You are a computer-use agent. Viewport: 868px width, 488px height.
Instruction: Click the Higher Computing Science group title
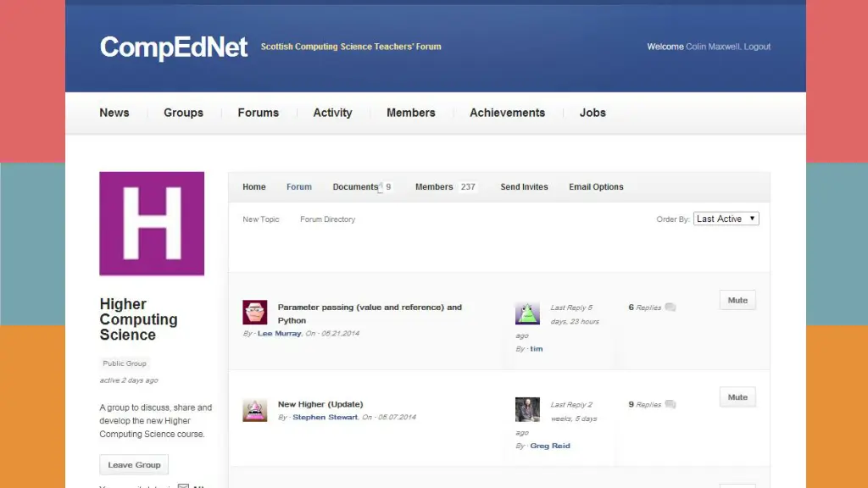[x=138, y=319]
